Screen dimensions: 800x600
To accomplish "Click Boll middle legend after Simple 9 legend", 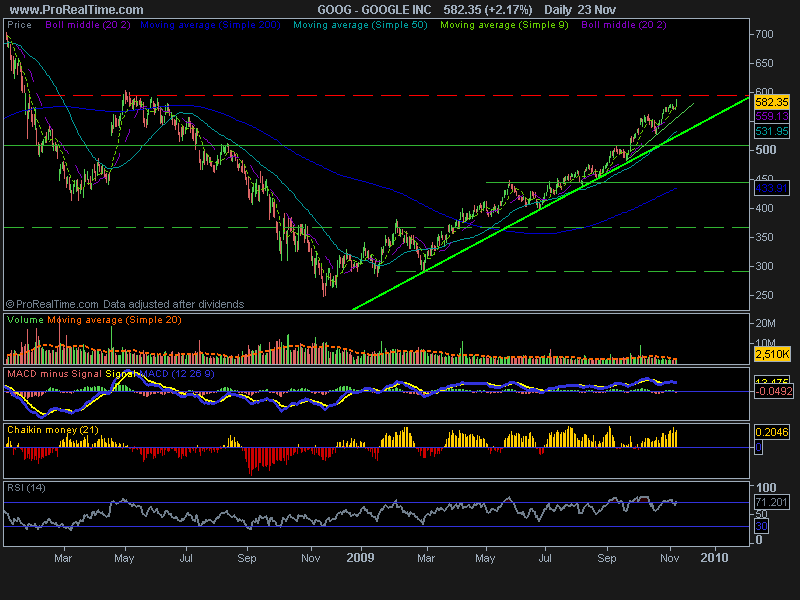I will (x=624, y=24).
